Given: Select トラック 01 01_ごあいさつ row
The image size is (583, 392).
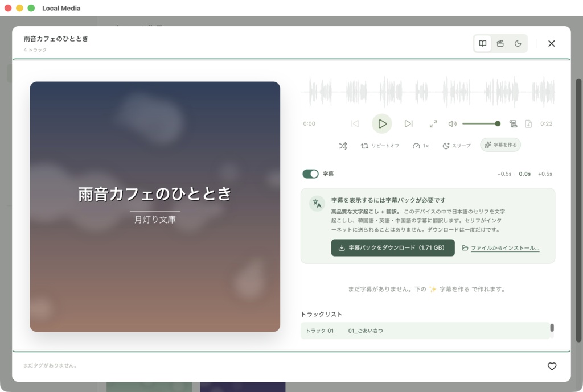Looking at the screenshot, I should click(x=425, y=331).
